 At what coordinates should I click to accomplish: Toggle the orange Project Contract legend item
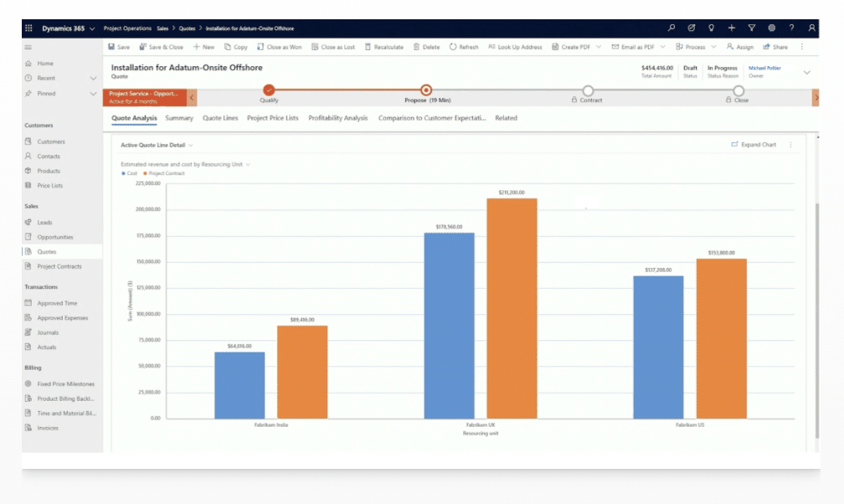tap(163, 173)
